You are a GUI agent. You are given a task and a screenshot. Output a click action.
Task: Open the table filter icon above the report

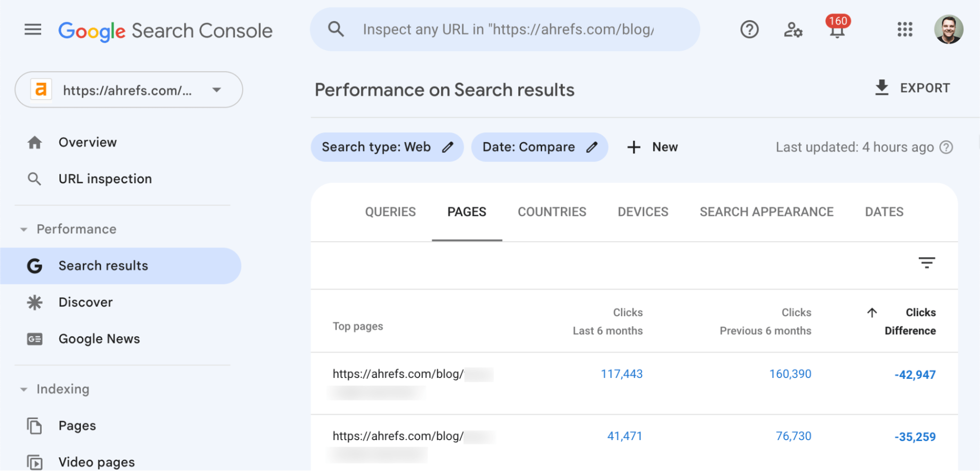[x=927, y=264]
